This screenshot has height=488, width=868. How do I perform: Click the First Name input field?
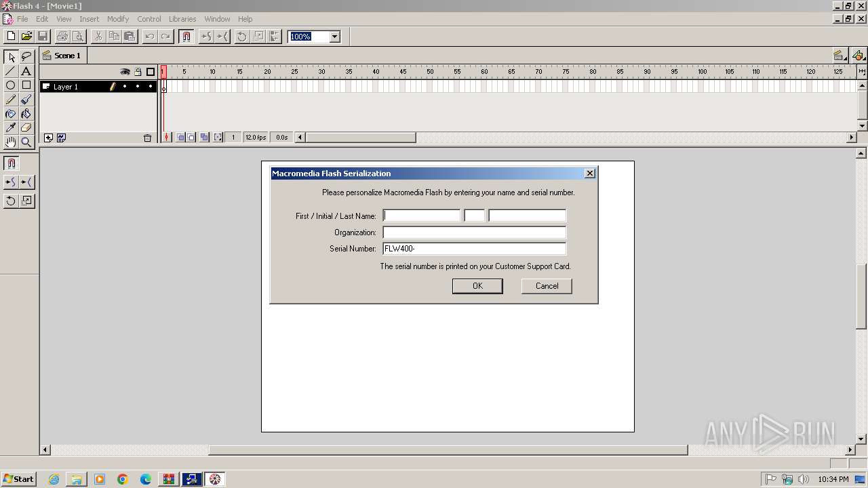click(x=422, y=216)
